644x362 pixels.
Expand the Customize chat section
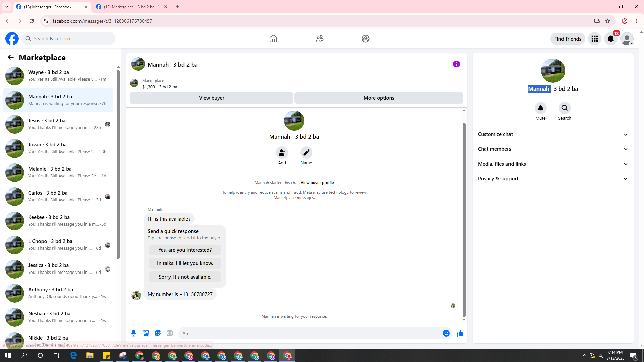click(x=552, y=134)
